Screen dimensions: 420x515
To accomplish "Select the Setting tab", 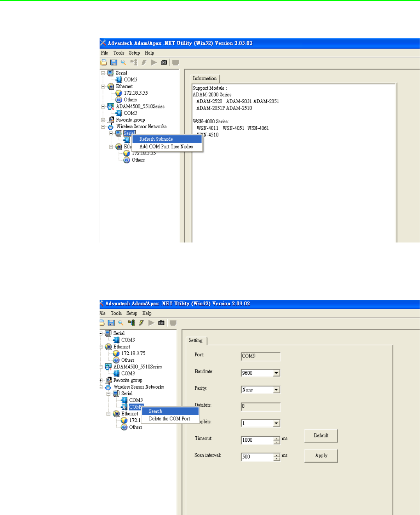I will click(196, 341).
